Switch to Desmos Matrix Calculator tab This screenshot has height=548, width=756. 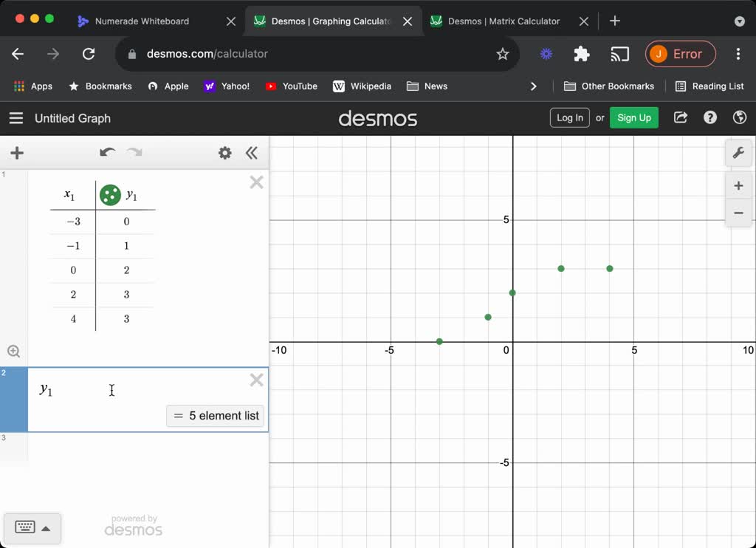click(x=504, y=21)
